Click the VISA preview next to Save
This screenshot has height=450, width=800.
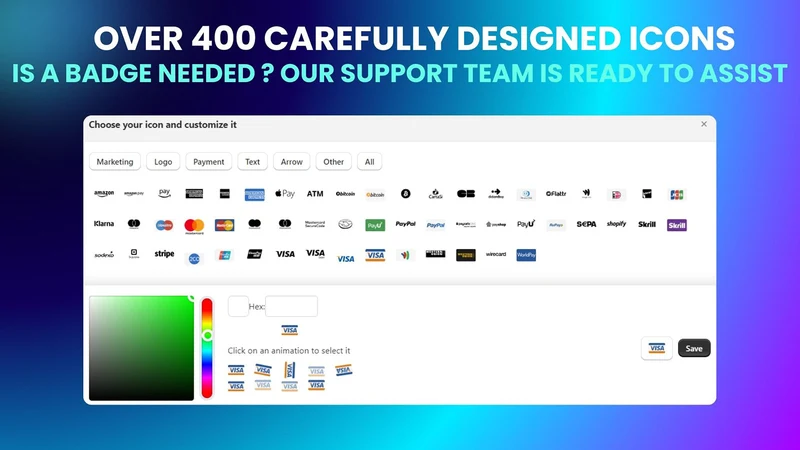[x=657, y=348]
